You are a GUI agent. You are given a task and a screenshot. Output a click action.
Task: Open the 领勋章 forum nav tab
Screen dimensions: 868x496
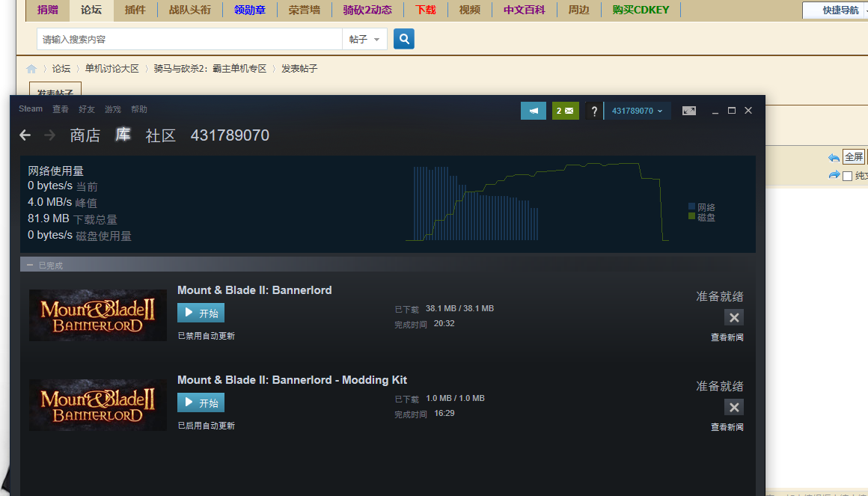click(250, 10)
